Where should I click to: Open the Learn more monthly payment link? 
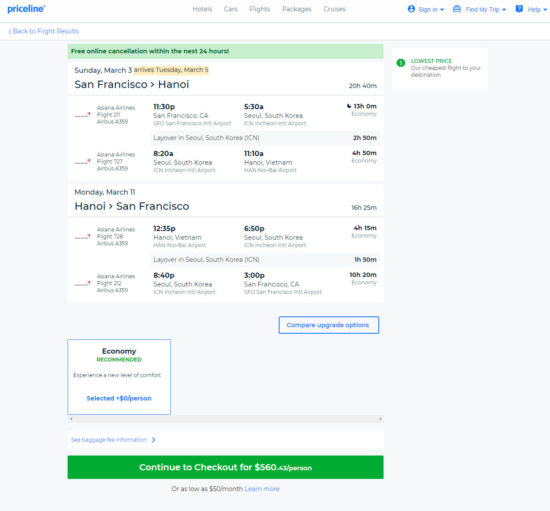(x=262, y=489)
